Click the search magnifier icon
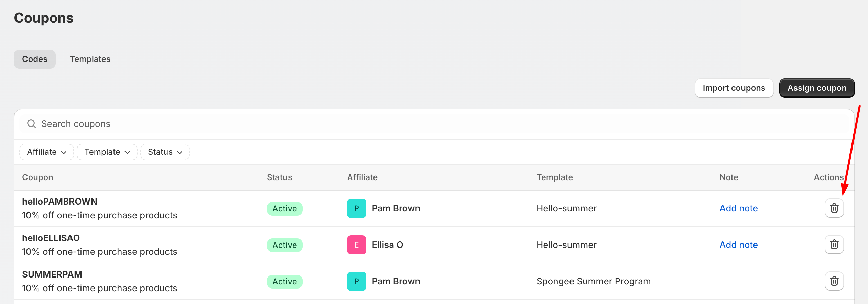Image resolution: width=868 pixels, height=304 pixels. click(x=32, y=124)
